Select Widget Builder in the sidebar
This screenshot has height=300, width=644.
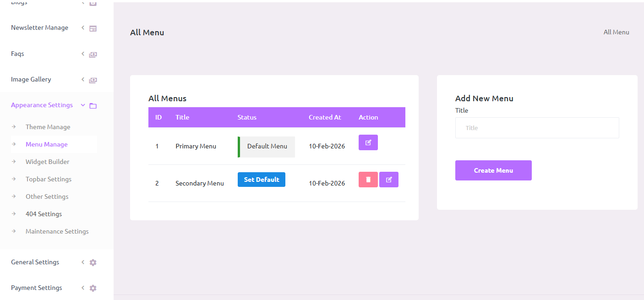tap(48, 162)
